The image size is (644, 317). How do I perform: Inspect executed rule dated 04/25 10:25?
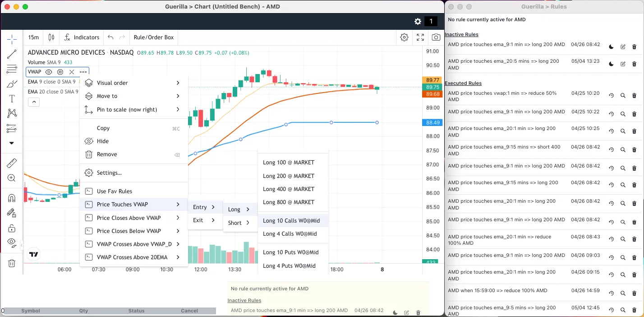[x=623, y=131]
